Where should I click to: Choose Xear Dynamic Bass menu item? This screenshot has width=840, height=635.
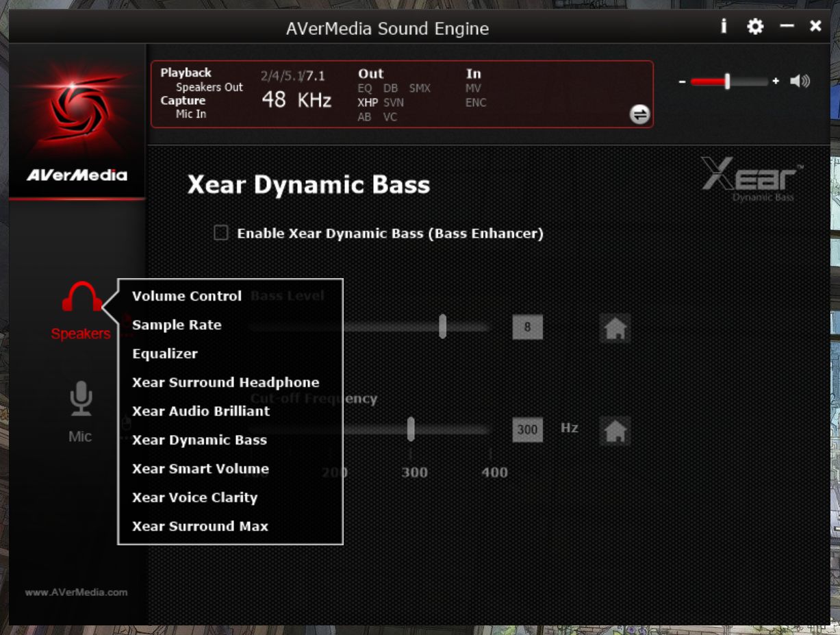point(200,440)
